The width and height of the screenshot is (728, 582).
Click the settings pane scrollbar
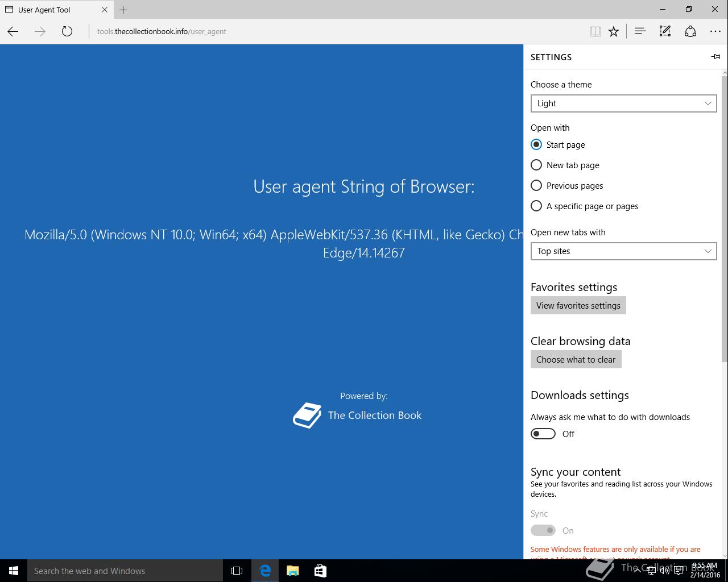pyautogui.click(x=725, y=219)
